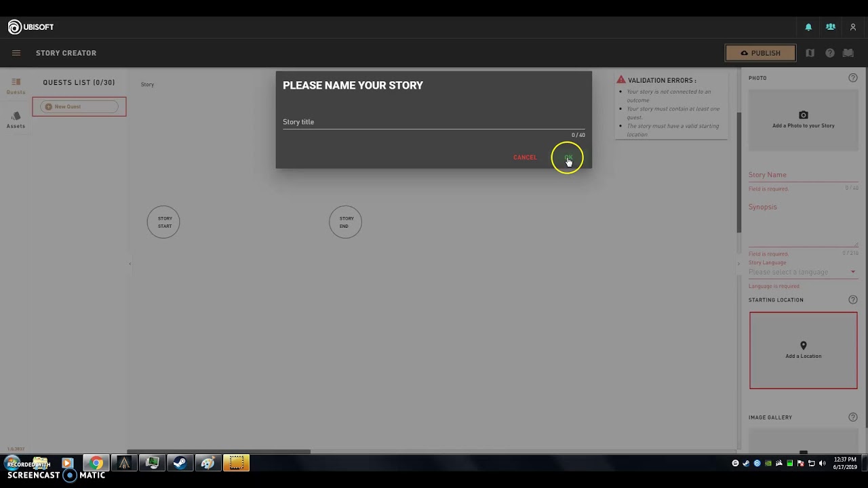Open the notifications bell

(x=808, y=27)
